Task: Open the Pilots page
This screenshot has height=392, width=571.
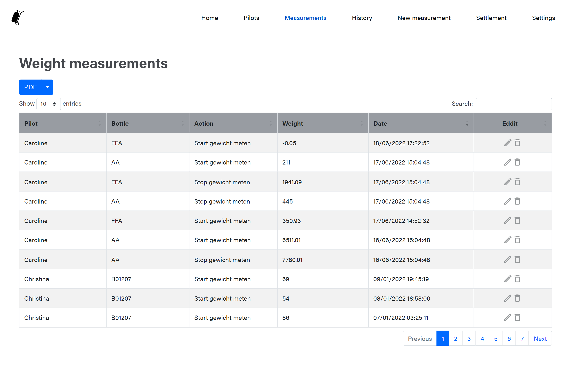Action: point(251,18)
